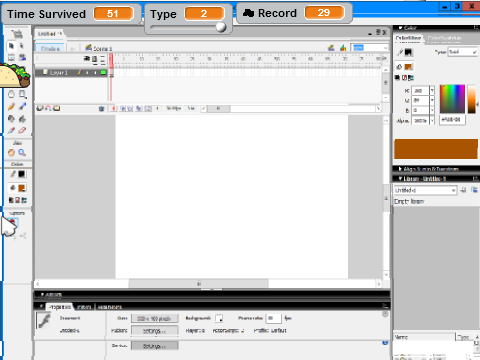Pick the Eraser tool
This screenshot has height=360, width=480.
pyautogui.click(x=22, y=130)
